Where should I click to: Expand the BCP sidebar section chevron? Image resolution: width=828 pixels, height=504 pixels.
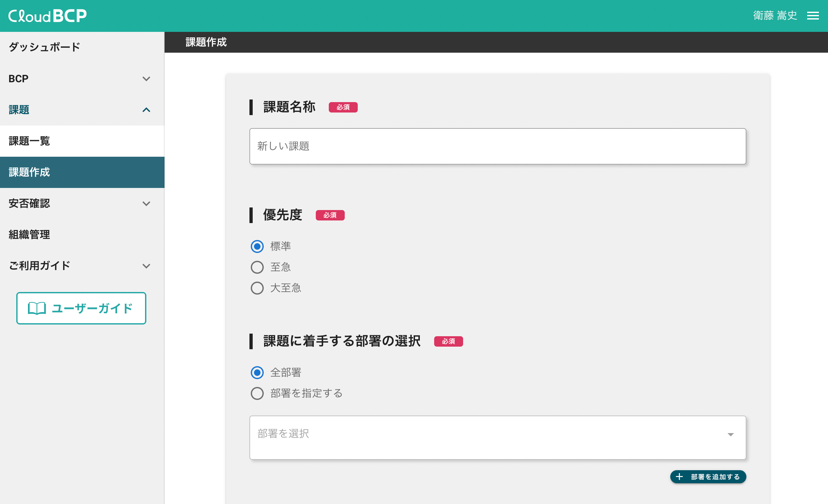click(x=146, y=79)
